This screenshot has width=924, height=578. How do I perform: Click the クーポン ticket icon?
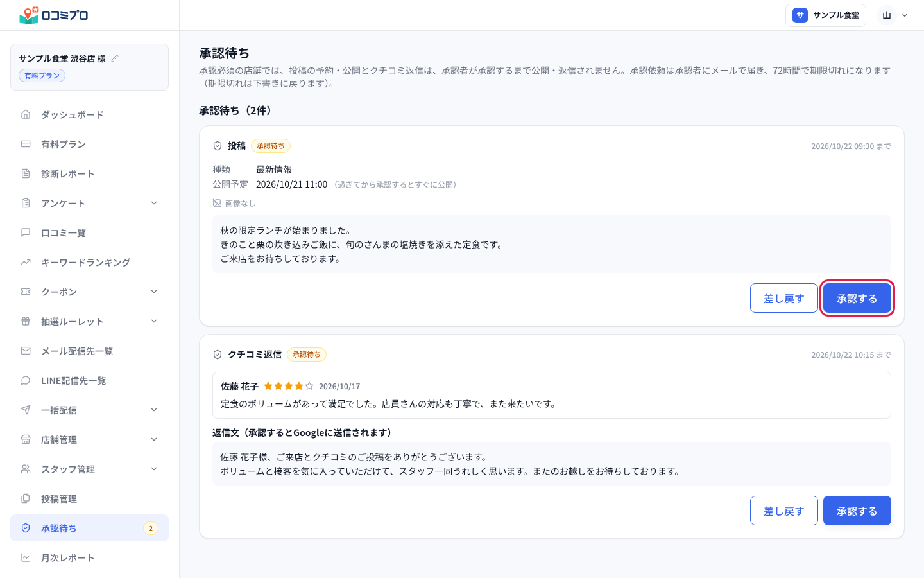pyautogui.click(x=26, y=292)
